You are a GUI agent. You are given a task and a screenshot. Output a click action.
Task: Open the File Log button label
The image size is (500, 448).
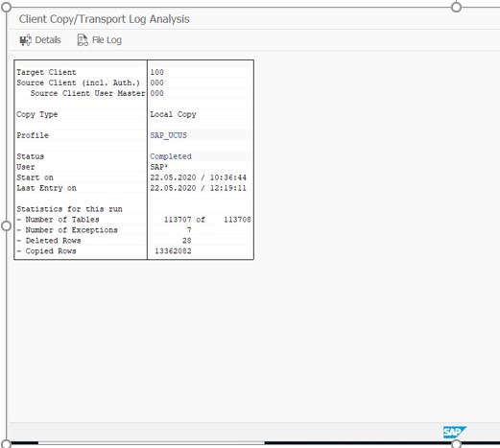click(x=107, y=40)
